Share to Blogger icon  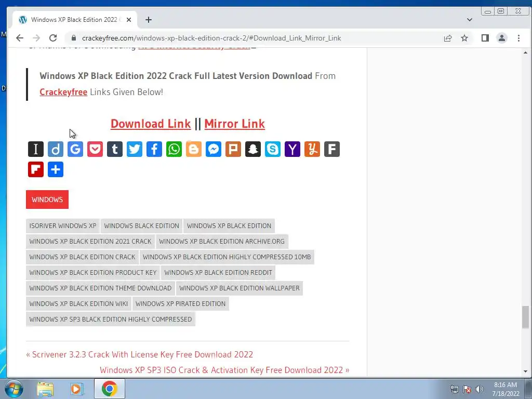coord(194,149)
